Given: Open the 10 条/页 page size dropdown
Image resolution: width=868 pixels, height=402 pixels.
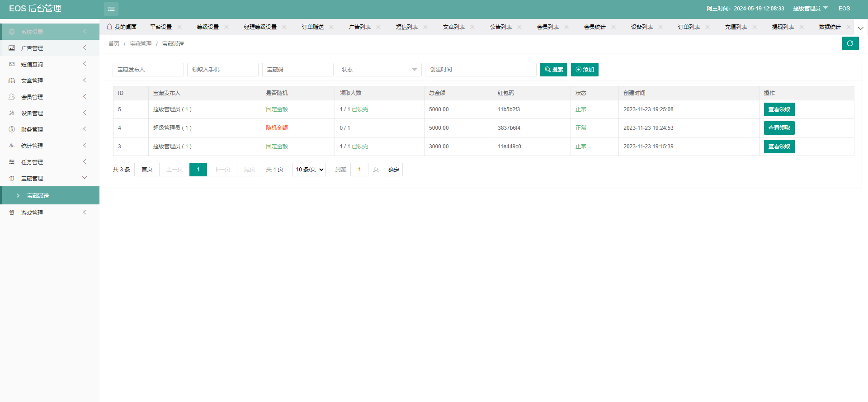Looking at the screenshot, I should pyautogui.click(x=309, y=170).
